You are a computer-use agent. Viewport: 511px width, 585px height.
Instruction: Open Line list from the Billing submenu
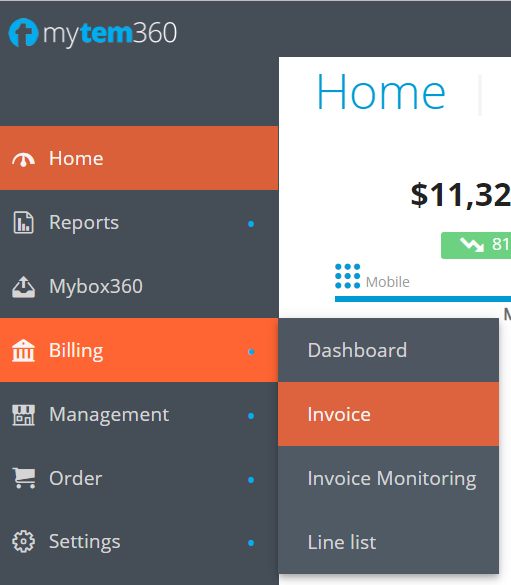388,542
